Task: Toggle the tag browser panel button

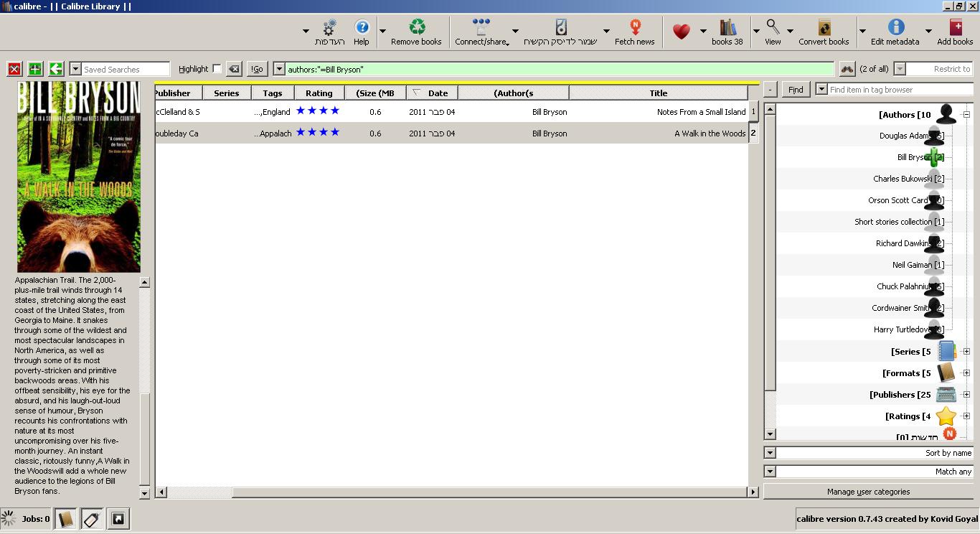Action: pyautogui.click(x=92, y=518)
